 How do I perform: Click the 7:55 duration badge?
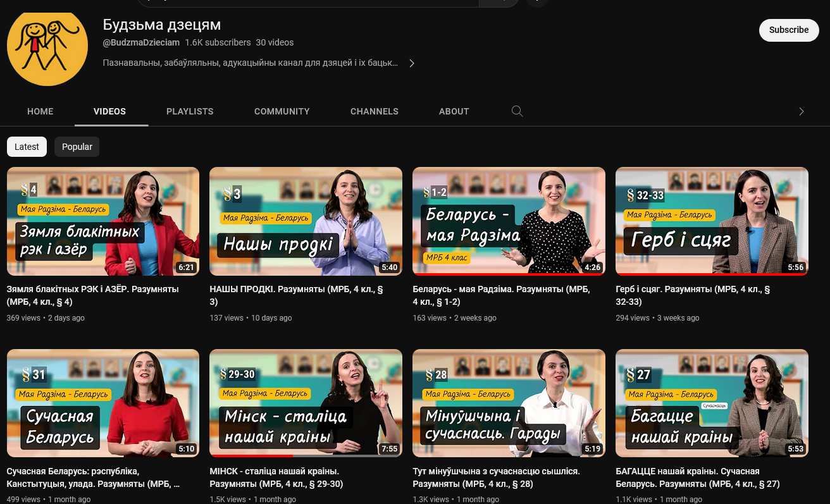(390, 449)
